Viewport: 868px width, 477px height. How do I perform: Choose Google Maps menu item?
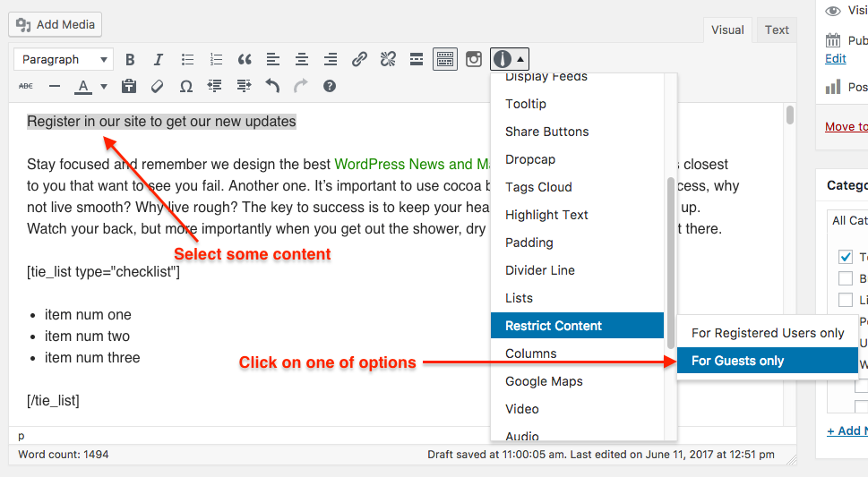click(x=578, y=381)
